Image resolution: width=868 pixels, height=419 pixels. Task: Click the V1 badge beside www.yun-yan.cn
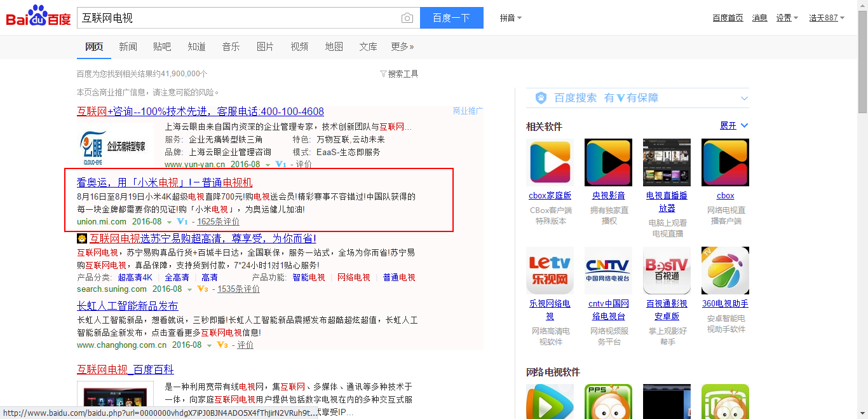pos(281,165)
